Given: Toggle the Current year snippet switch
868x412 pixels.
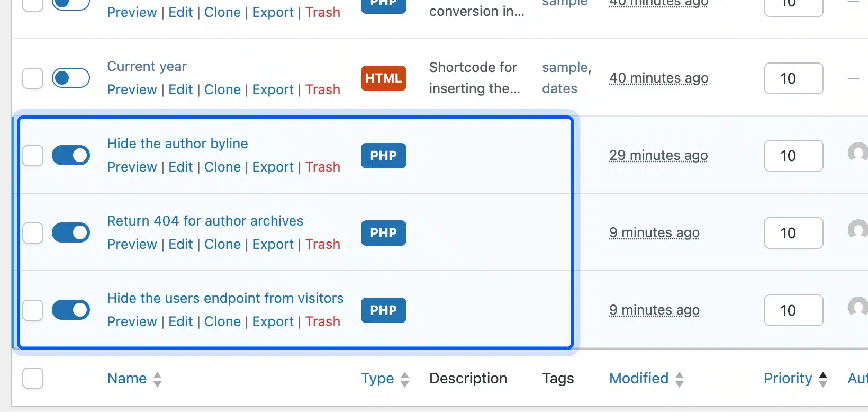Looking at the screenshot, I should 71,78.
